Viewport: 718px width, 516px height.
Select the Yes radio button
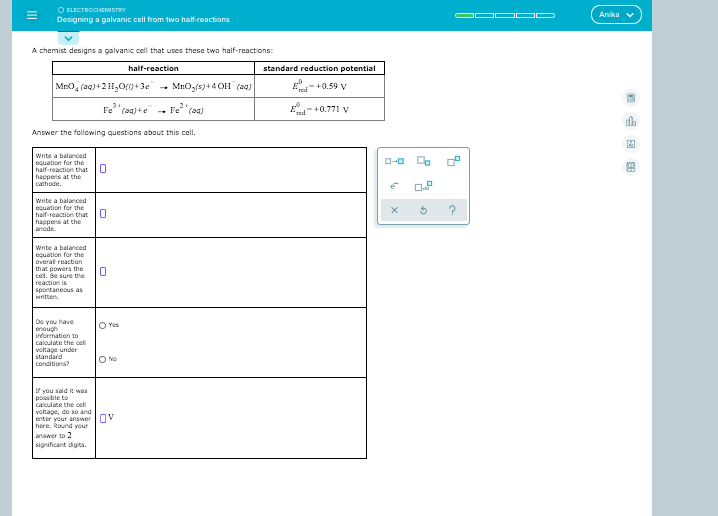click(103, 326)
